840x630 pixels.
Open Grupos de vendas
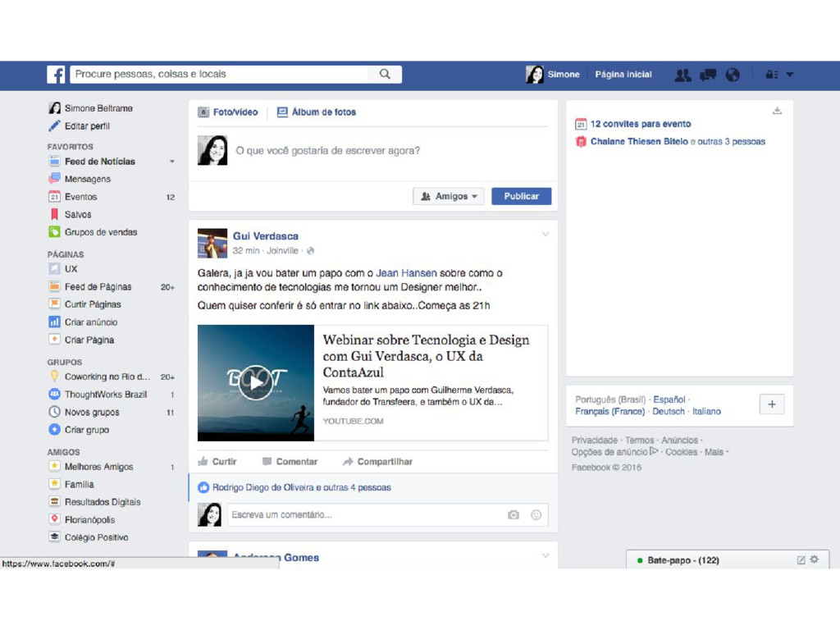coord(101,232)
